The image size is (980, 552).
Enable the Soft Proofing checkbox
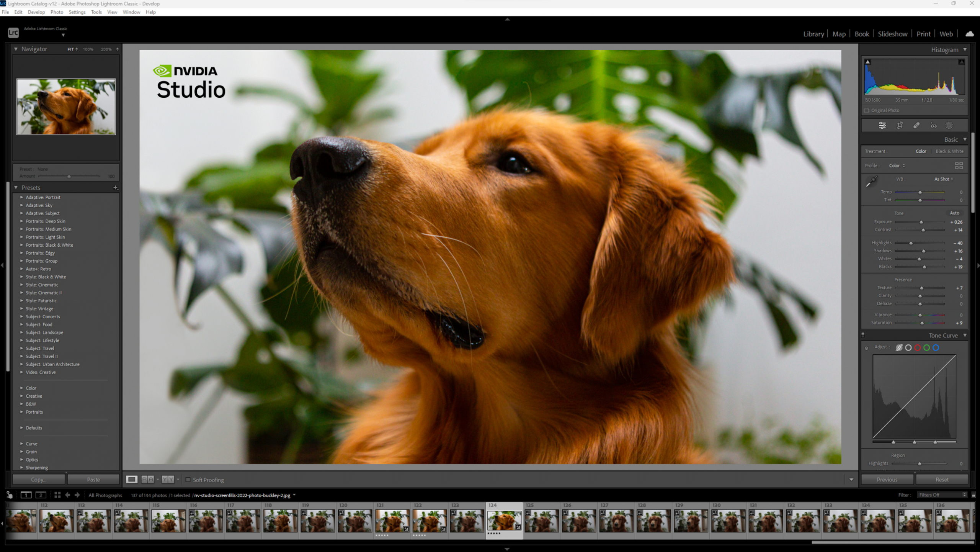(x=188, y=480)
